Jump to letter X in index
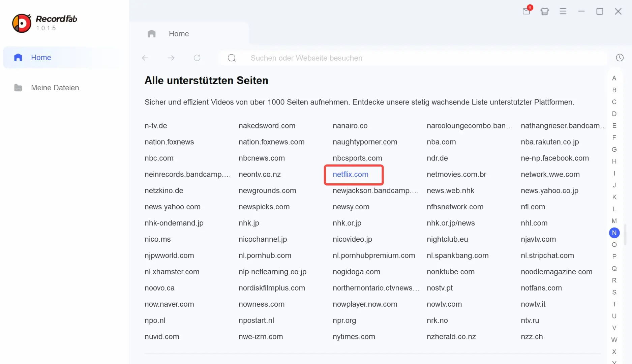 click(614, 352)
